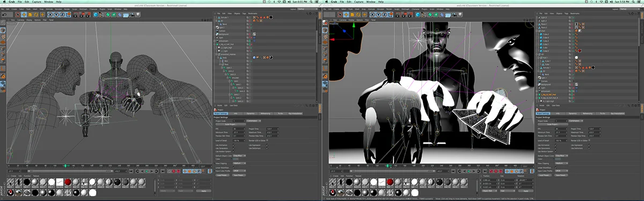Click the preview range slider in the wireframe window
The height and width of the screenshot is (201, 644).
[x=70, y=171]
